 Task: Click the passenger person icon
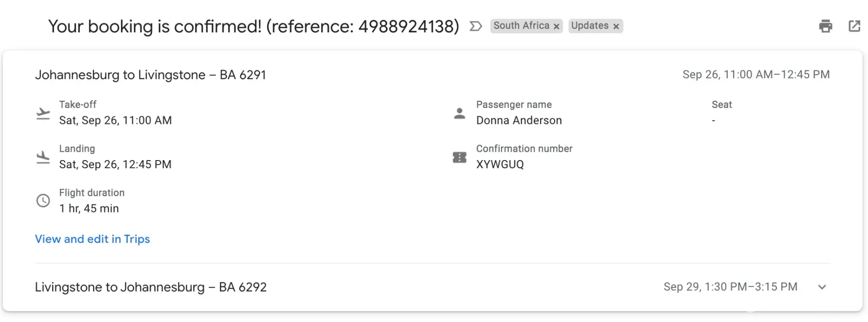pos(460,113)
